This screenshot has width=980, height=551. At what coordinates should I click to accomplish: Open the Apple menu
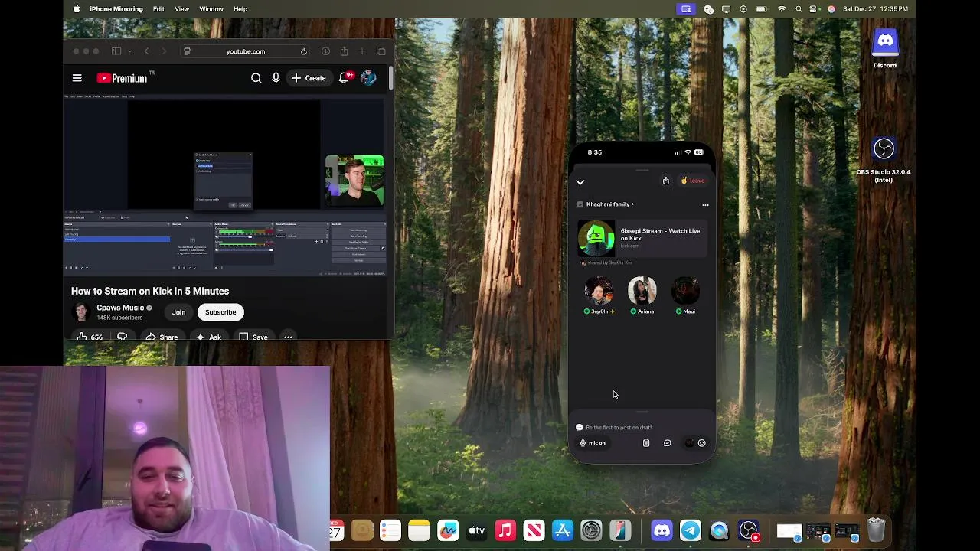click(76, 9)
